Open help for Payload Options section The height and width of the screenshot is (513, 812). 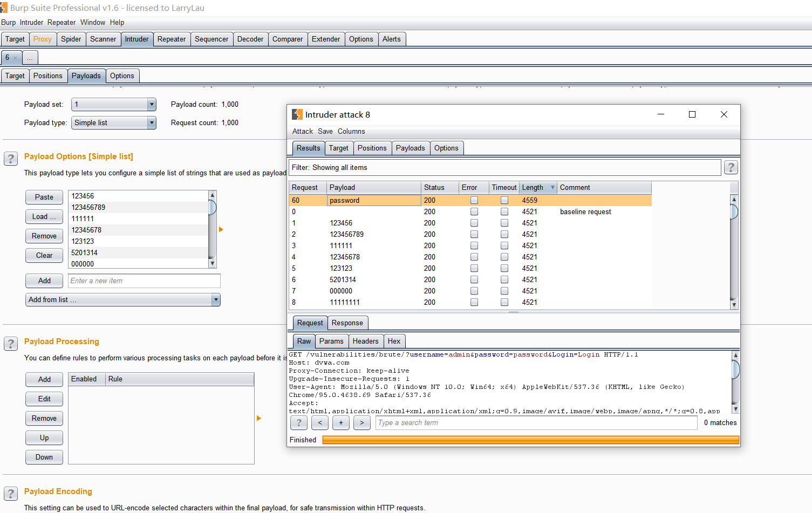tap(11, 159)
